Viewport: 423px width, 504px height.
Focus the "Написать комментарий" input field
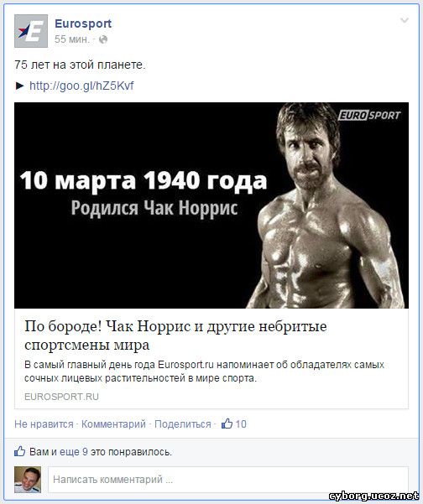coord(228,480)
